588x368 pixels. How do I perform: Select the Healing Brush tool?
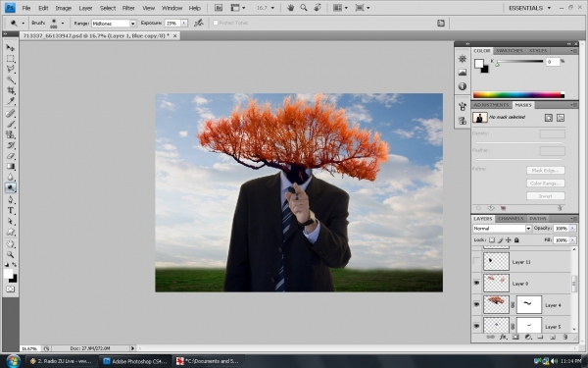pos(10,114)
